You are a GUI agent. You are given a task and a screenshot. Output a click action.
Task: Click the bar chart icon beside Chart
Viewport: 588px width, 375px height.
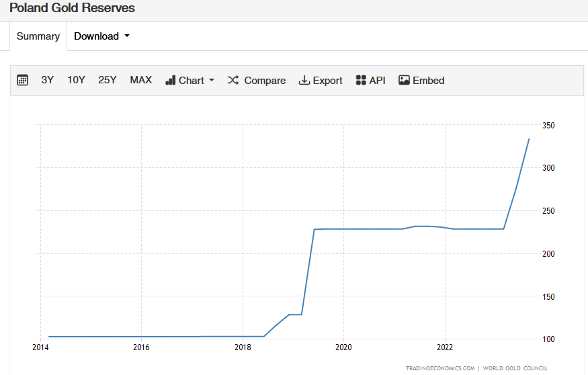(x=170, y=80)
